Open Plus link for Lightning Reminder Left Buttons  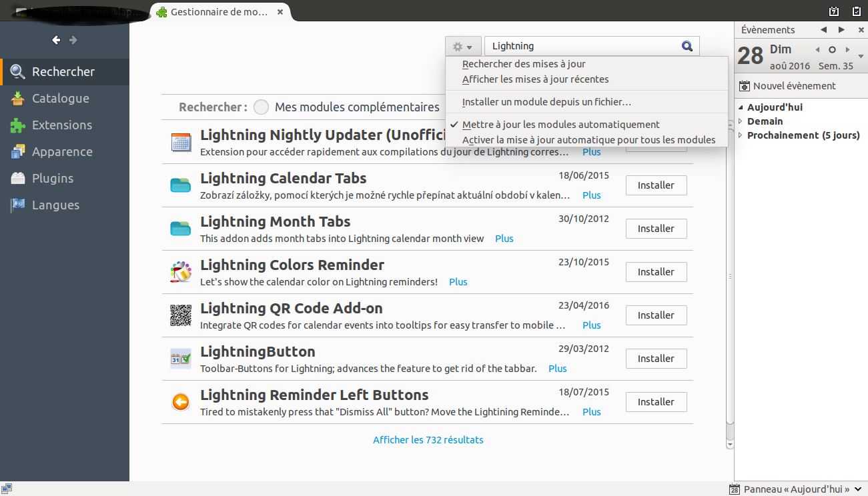click(x=592, y=412)
